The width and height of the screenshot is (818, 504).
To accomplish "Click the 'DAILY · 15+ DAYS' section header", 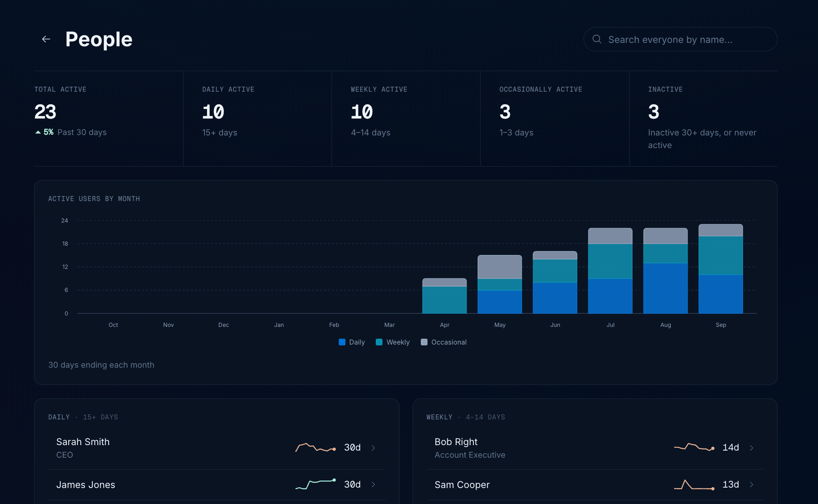I will pyautogui.click(x=83, y=417).
